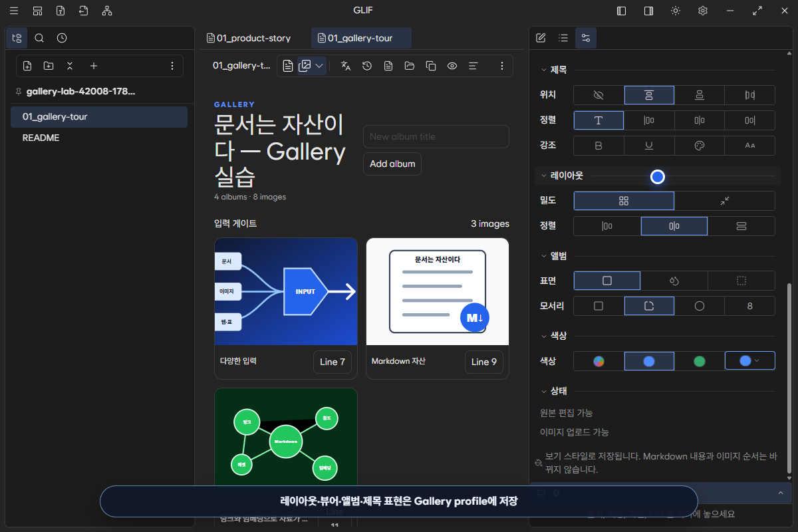Click the New album title field

436,136
